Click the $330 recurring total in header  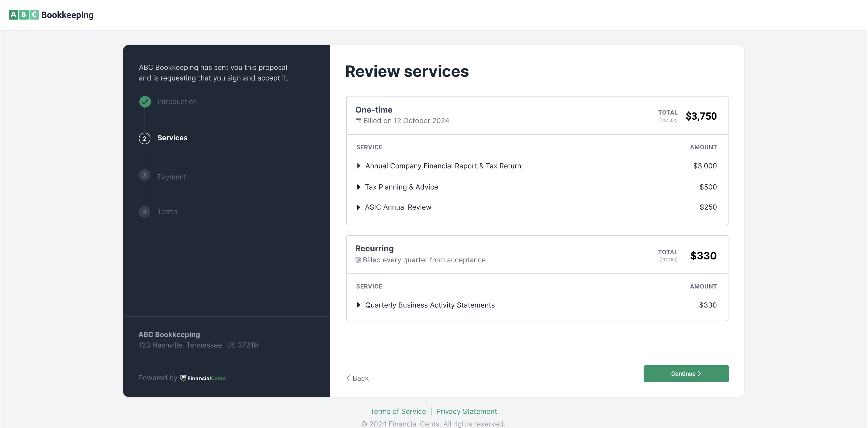(703, 256)
